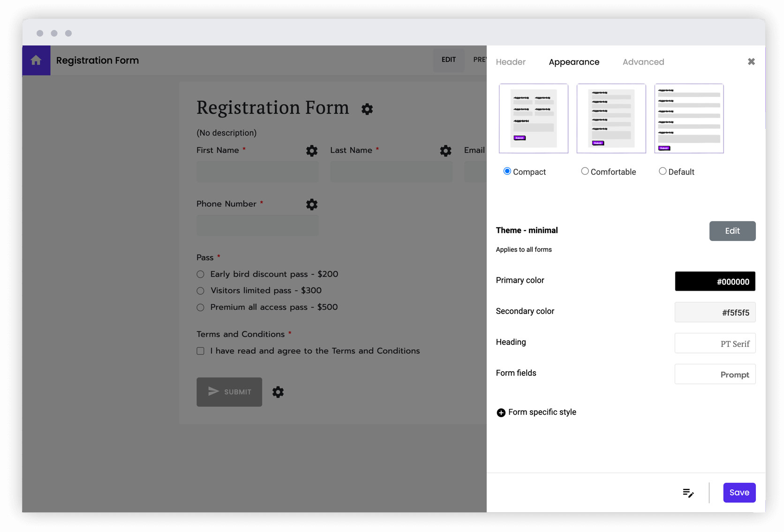Image resolution: width=784 pixels, height=532 pixels.
Task: Open the primary color #000000 swatch
Action: [x=715, y=281]
